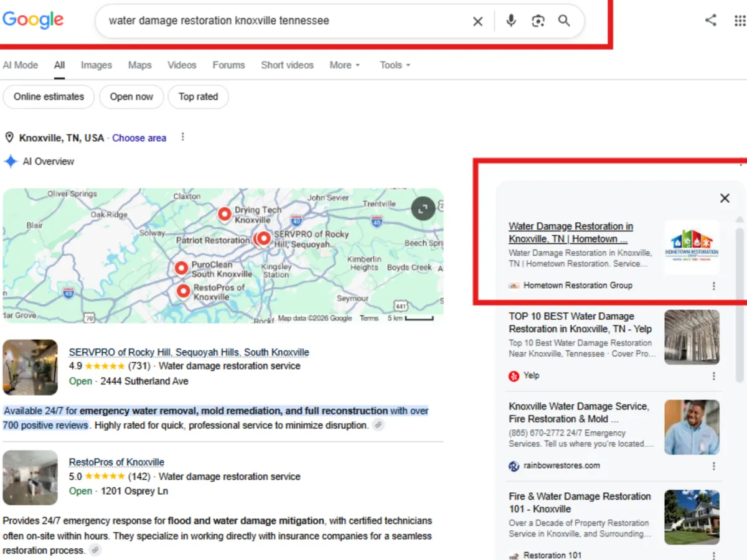This screenshot has width=747, height=560.
Task: Open SERVPRO of Rocky Hill listing link
Action: 189,352
